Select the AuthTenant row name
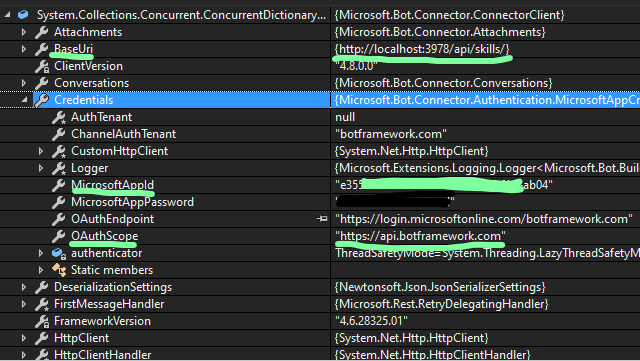Viewport: 640px width, 361px height. (102, 117)
